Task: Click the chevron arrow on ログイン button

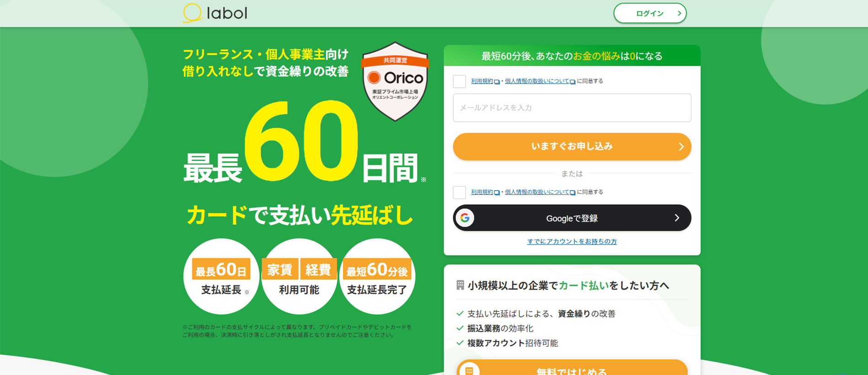Action: (679, 13)
